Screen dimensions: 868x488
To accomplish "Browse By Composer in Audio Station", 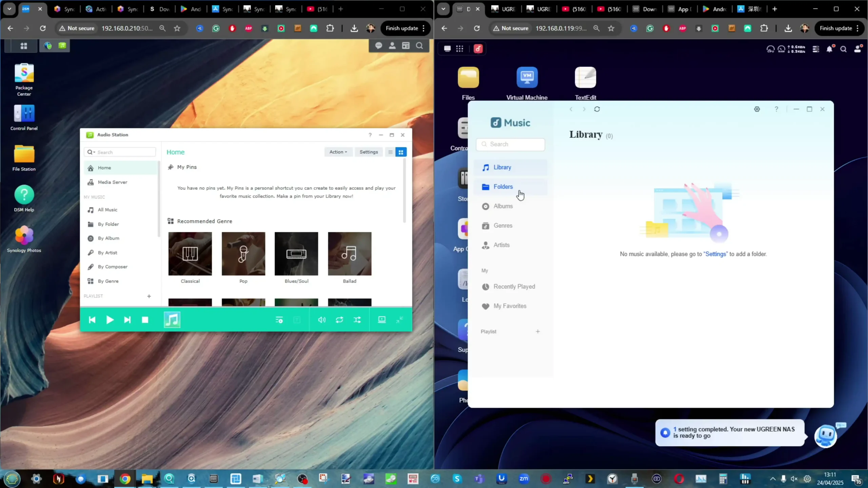I will pyautogui.click(x=120, y=267).
